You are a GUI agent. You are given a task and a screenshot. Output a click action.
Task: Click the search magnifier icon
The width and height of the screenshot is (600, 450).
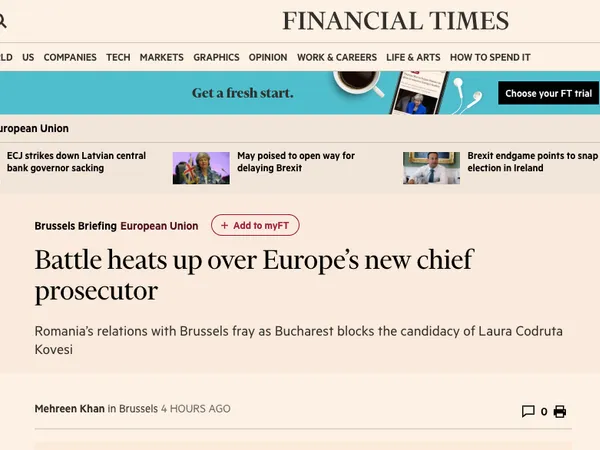pos(4,21)
